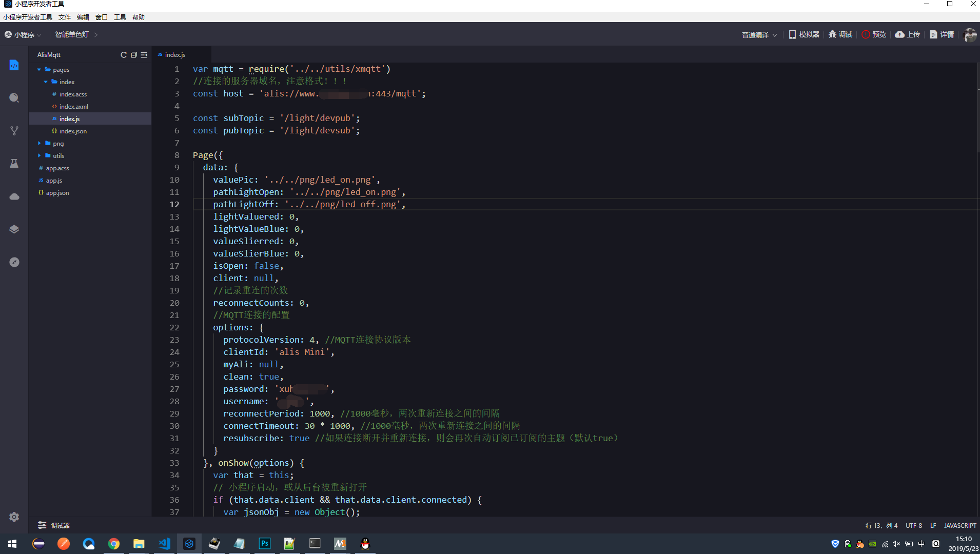Change LF line ending setting
Screen dimensions: 980x554
pos(933,525)
